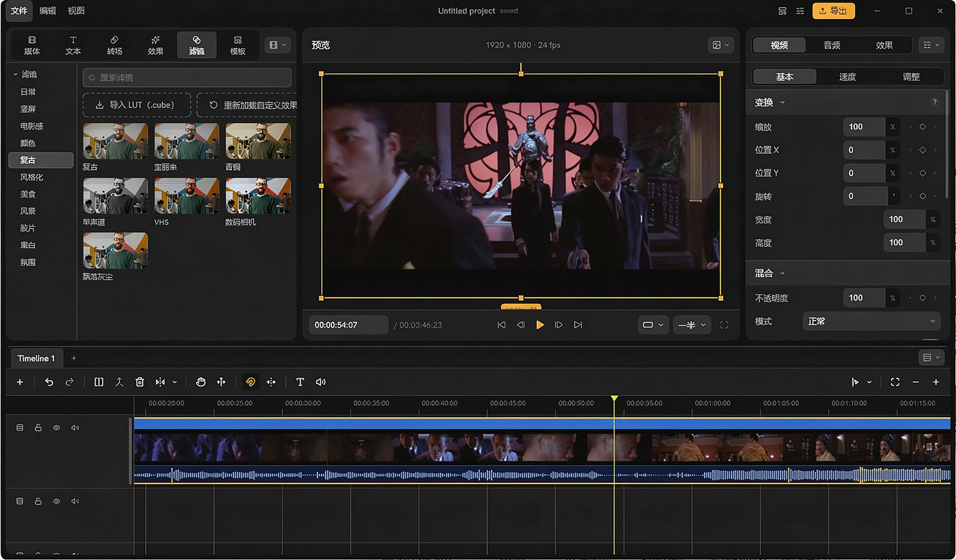The image size is (956, 560).
Task: Collapse the 混合 section
Action: [x=783, y=273]
